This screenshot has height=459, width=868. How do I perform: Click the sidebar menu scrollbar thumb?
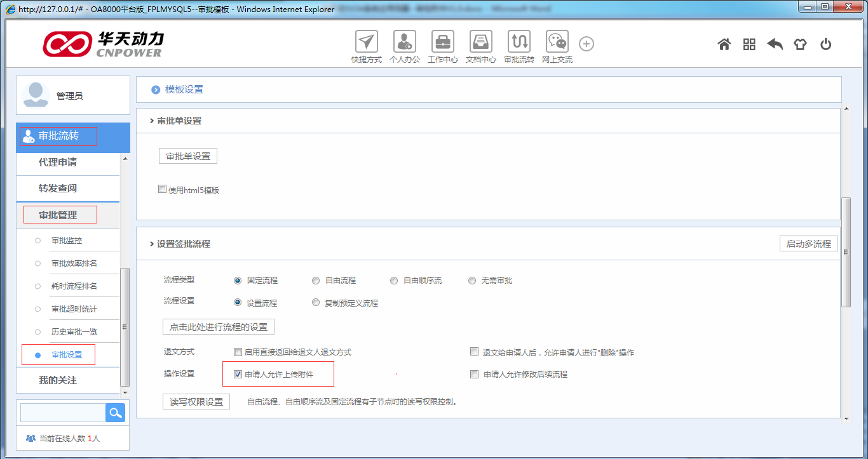(x=125, y=327)
